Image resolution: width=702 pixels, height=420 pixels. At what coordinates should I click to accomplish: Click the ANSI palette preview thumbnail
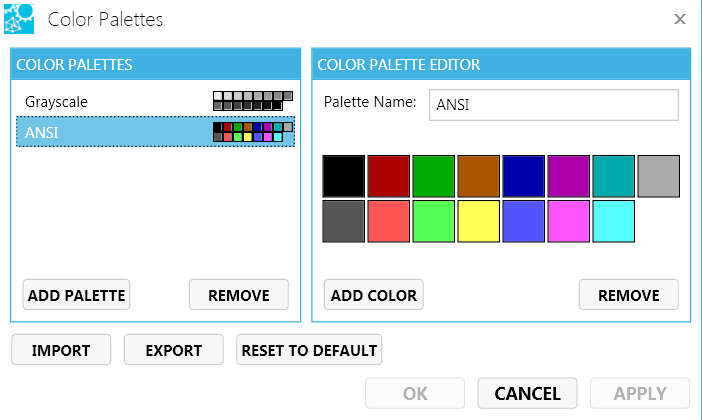point(253,132)
